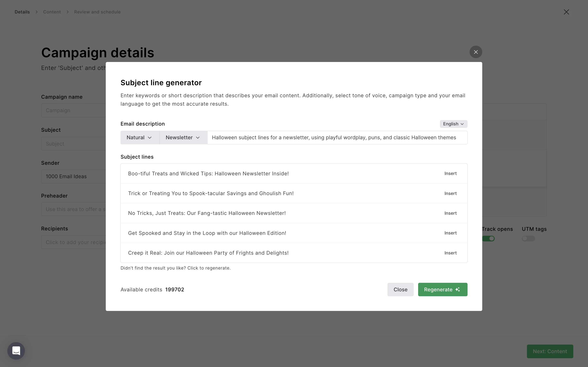588x367 pixels.
Task: Enable the UTM tags toggle
Action: 528,239
